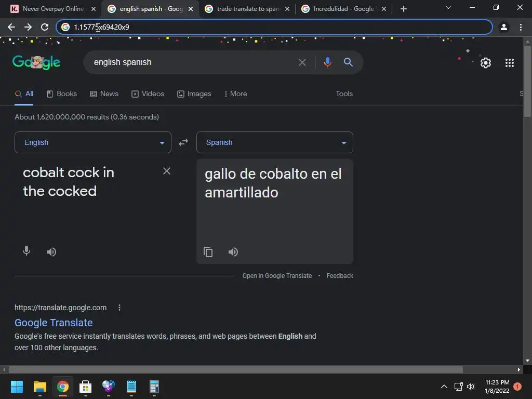Click the Google doodle logo
Screen dimensions: 532x399
[x=36, y=62]
